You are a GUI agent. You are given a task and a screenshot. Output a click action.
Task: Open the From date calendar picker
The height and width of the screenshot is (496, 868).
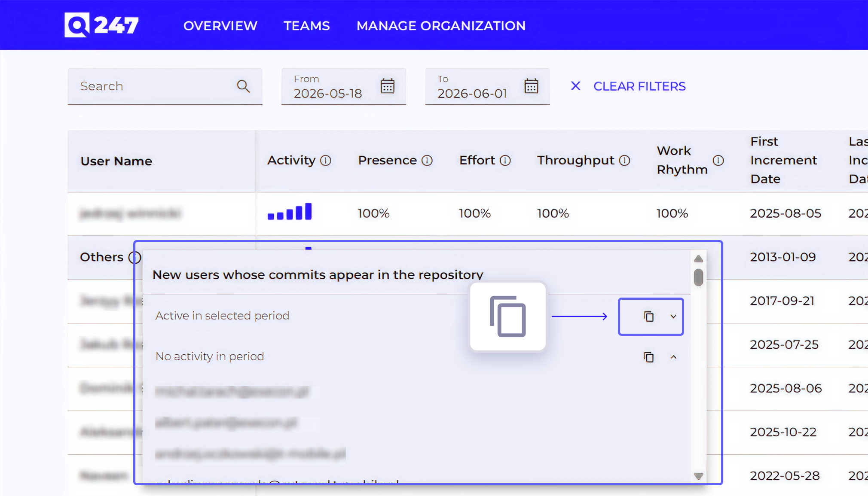388,86
